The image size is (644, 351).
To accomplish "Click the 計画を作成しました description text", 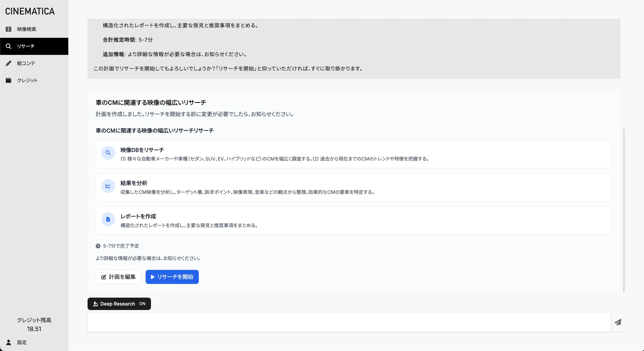I will [x=195, y=114].
